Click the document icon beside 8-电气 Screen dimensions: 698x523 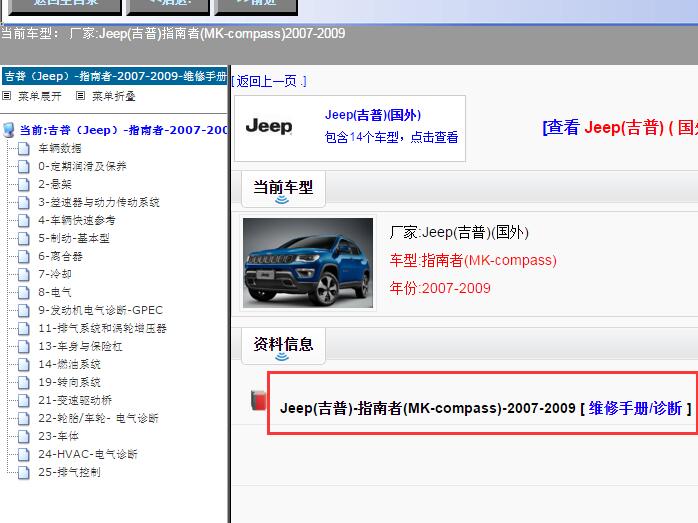24,292
